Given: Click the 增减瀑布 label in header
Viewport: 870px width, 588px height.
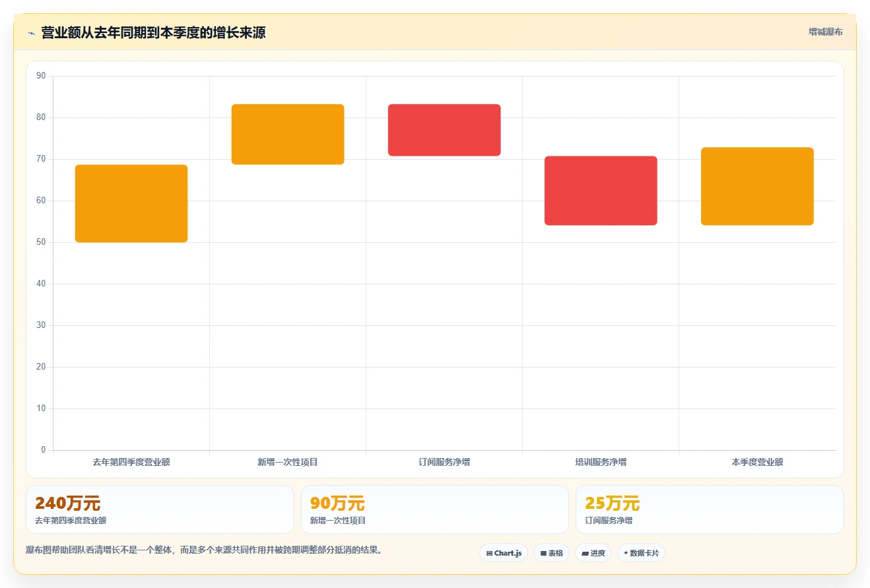Looking at the screenshot, I should [x=825, y=32].
